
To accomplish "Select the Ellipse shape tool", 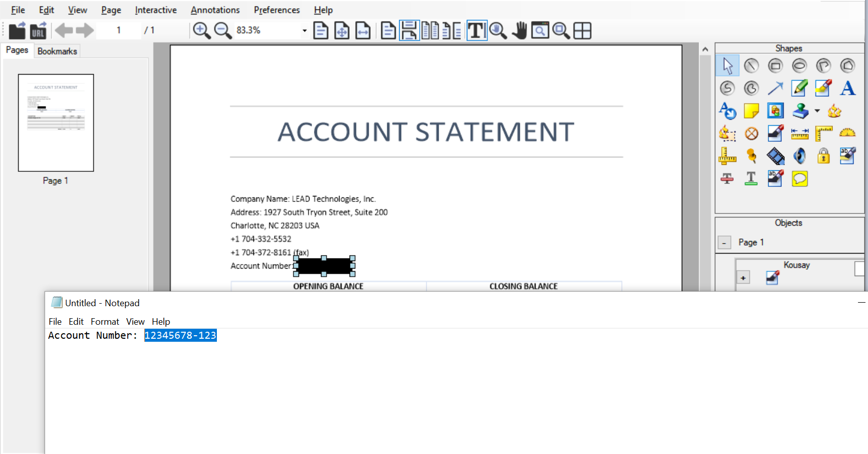I will [x=799, y=65].
